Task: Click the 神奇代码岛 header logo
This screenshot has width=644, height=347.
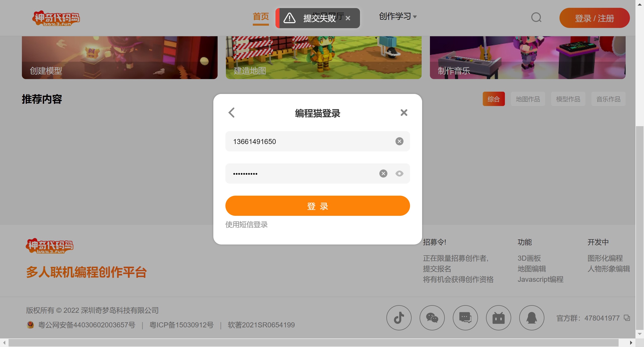Action: click(56, 18)
